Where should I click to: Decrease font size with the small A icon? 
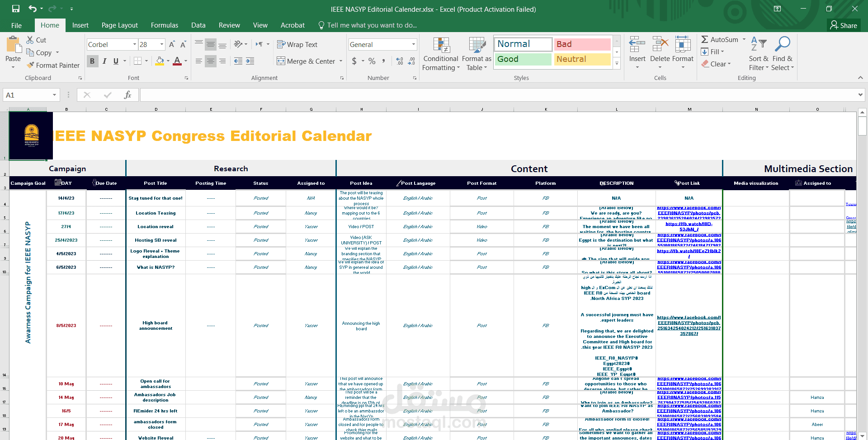(x=183, y=44)
